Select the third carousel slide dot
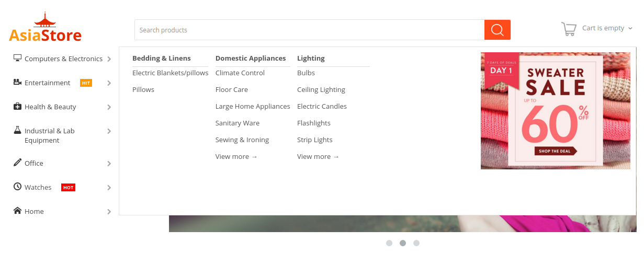The image size is (644, 264). pyautogui.click(x=416, y=243)
